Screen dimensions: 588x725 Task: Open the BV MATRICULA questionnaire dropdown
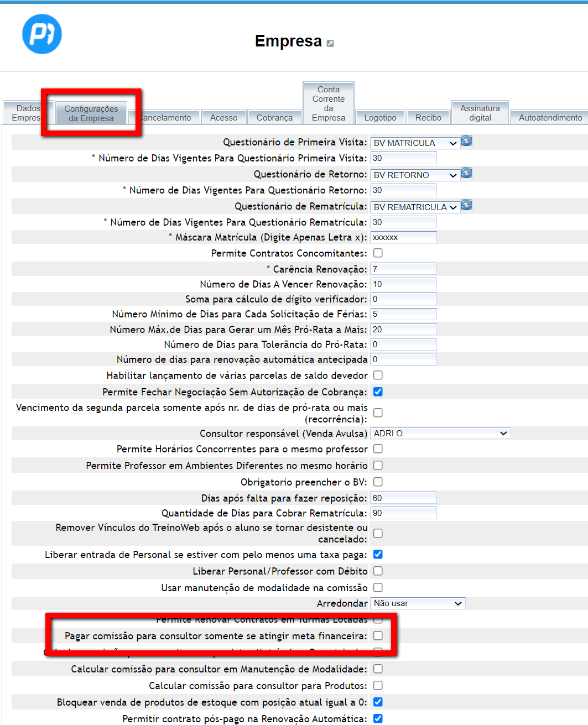[x=415, y=143]
